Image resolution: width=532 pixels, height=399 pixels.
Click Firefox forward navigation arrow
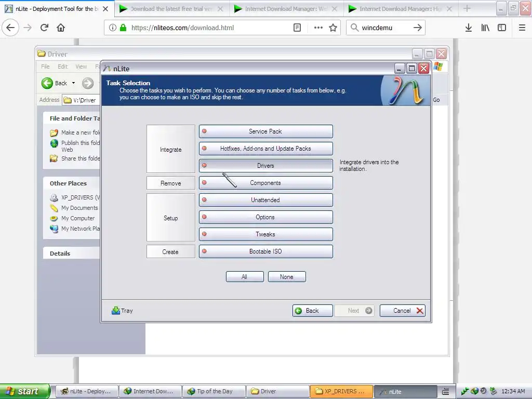click(28, 28)
